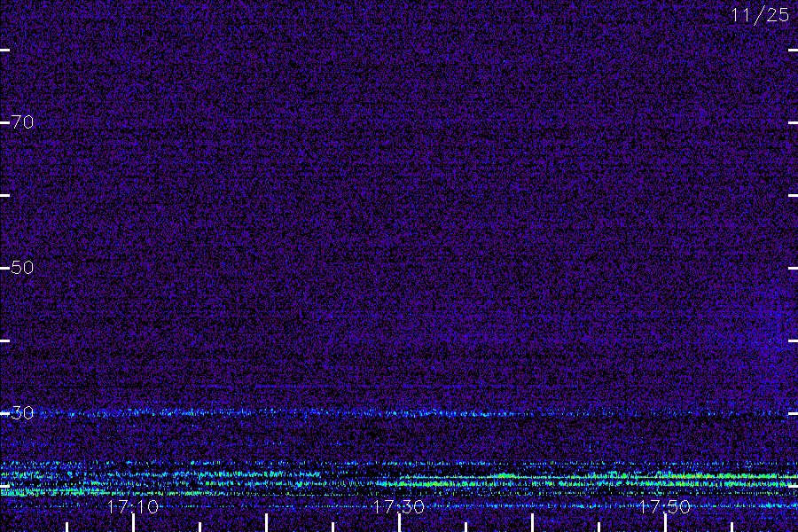The width and height of the screenshot is (798, 532).
Task: Click the 70 frequency axis label
Action: tap(22, 122)
